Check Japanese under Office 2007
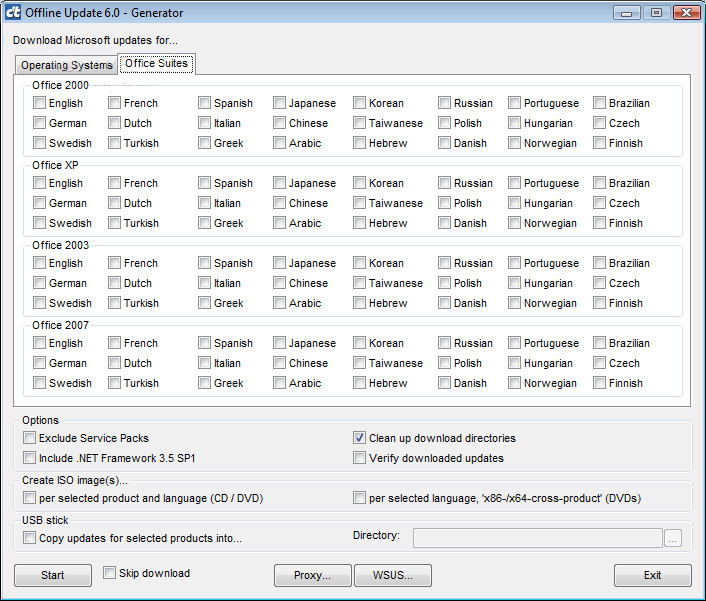Viewport: 706px width, 601px height. (279, 343)
